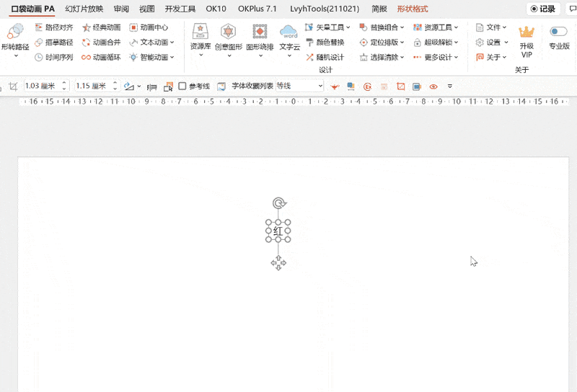
Task: Click the align objects icon
Action: click(151, 86)
